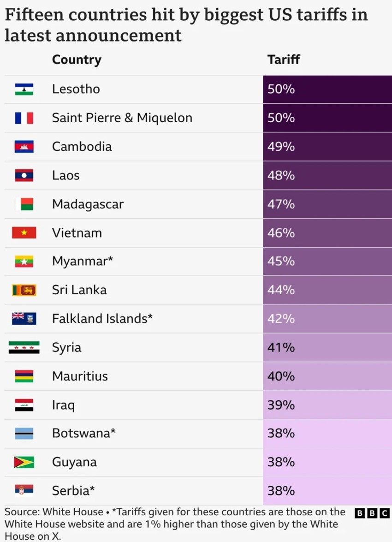Click the Syria flag icon

(24, 347)
